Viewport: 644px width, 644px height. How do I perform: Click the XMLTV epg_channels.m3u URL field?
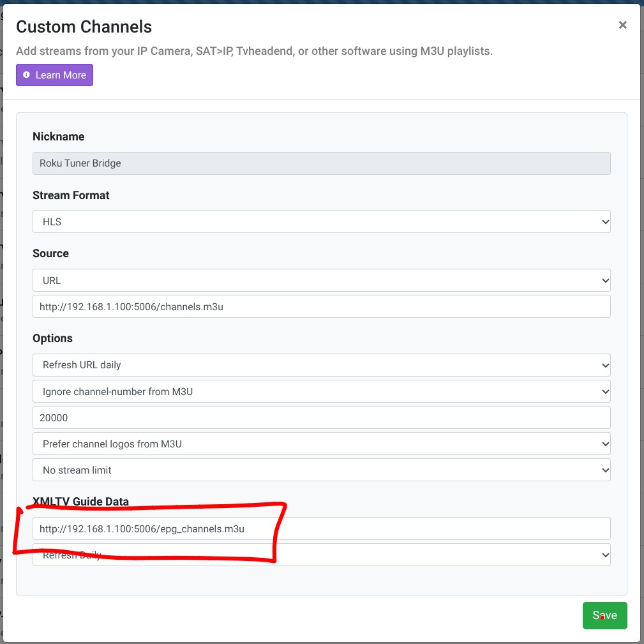pyautogui.click(x=321, y=528)
